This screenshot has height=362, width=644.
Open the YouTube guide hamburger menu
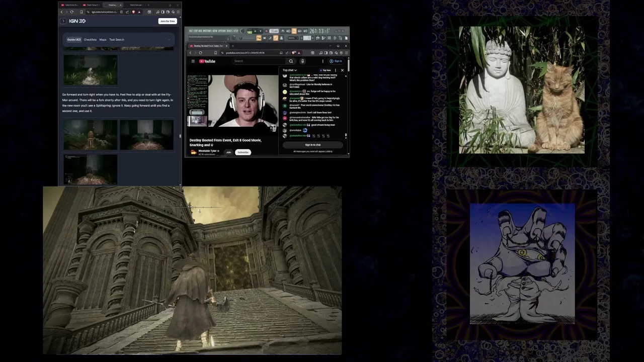(193, 61)
